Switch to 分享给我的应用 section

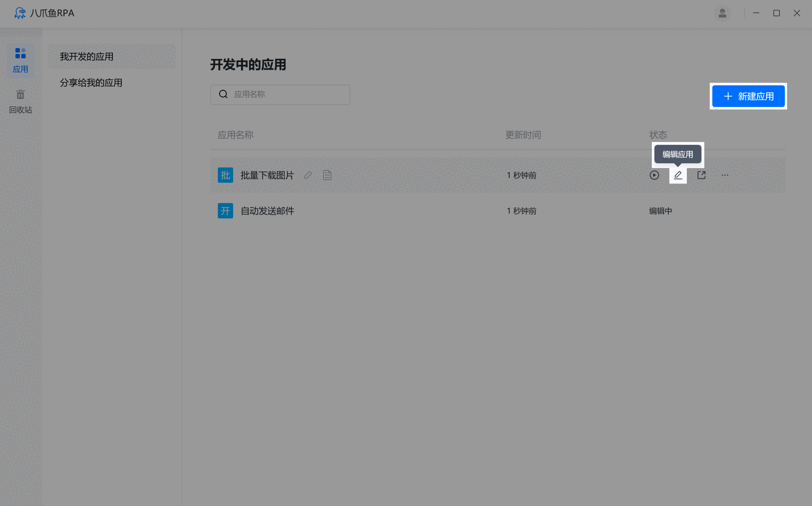(91, 82)
